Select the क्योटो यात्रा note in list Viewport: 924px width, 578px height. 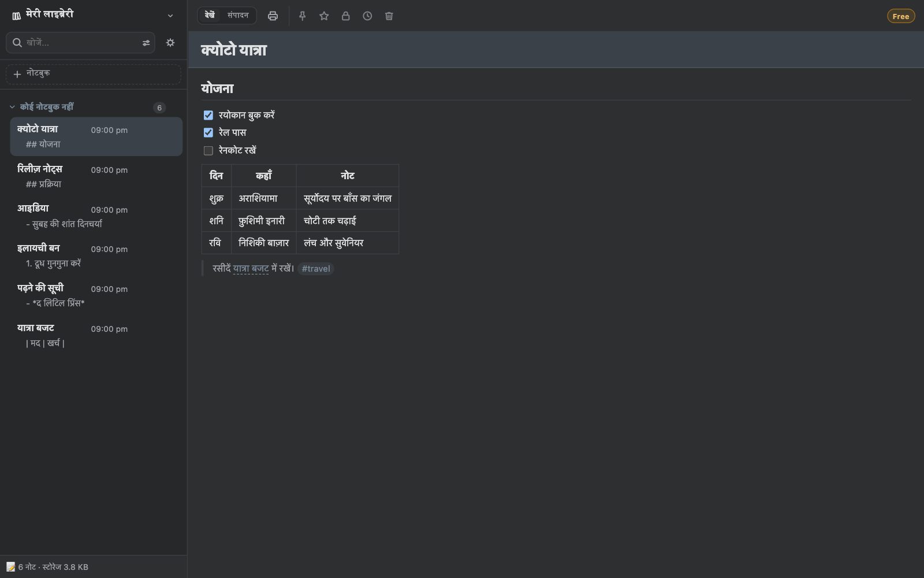pos(96,136)
